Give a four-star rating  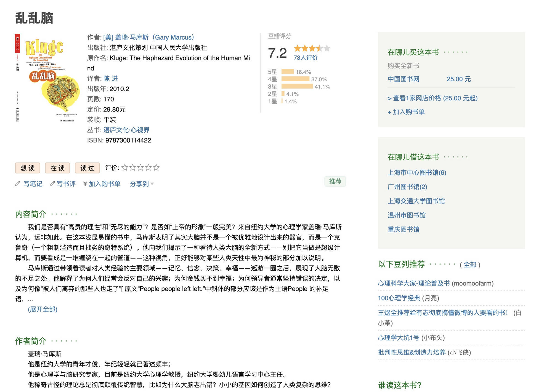click(148, 167)
